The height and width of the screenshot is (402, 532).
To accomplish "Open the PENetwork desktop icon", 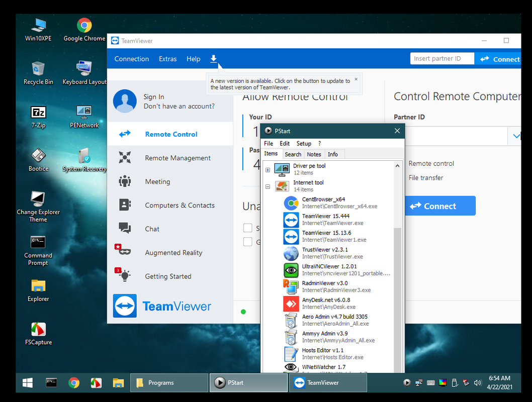I will point(84,117).
